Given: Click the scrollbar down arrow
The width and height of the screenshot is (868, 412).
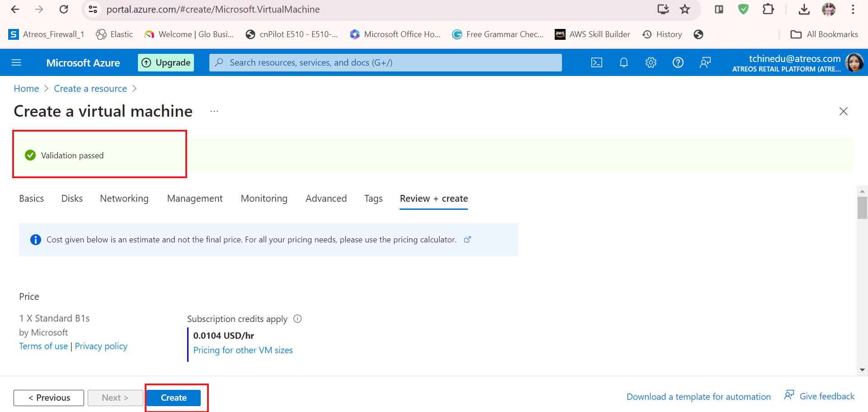Looking at the screenshot, I should [862, 370].
